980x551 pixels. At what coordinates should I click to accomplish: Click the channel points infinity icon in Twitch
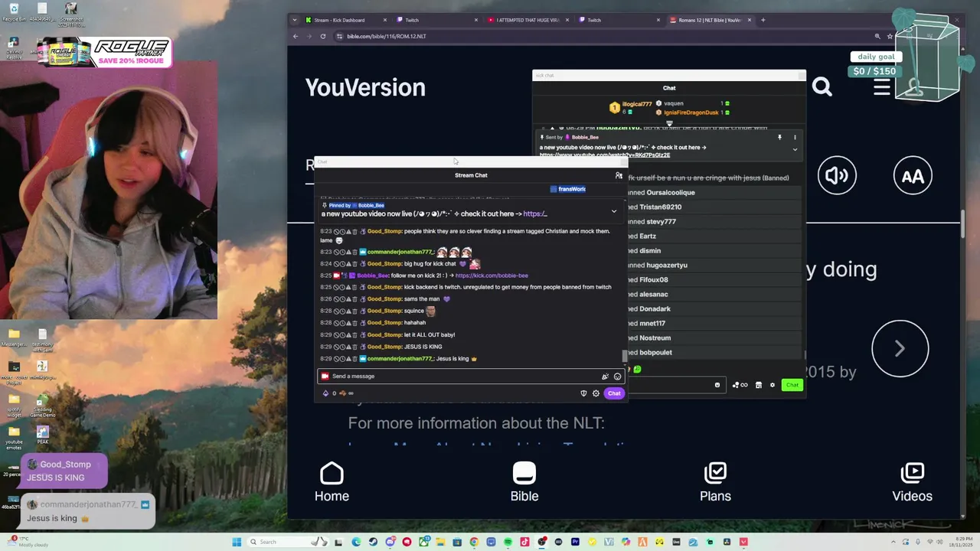351,393
